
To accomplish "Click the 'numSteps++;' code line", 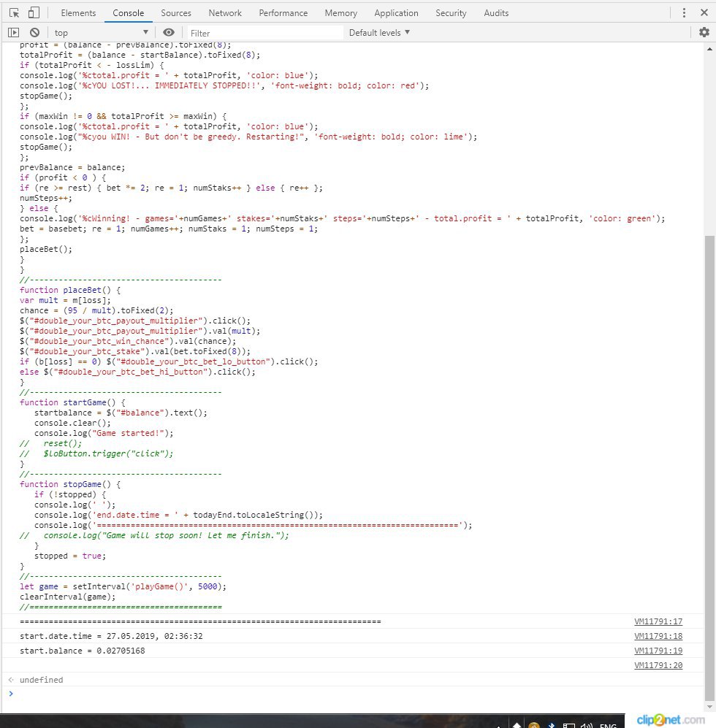I will tap(46, 198).
